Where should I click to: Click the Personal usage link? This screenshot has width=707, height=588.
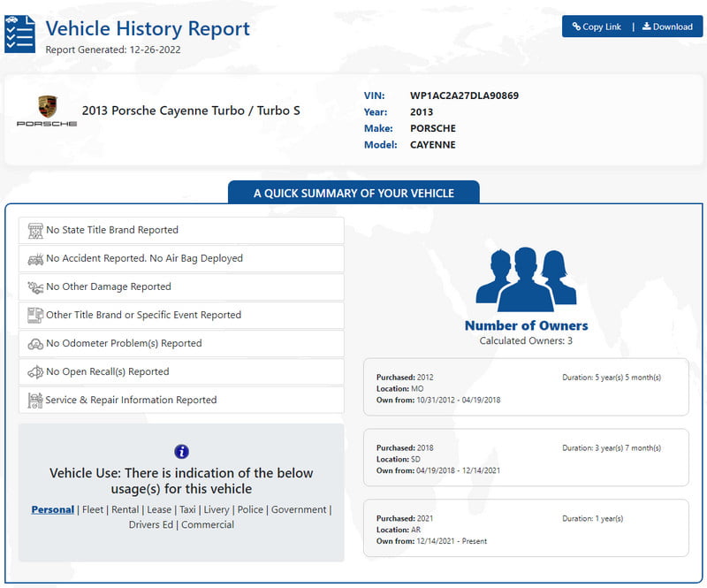(x=53, y=510)
